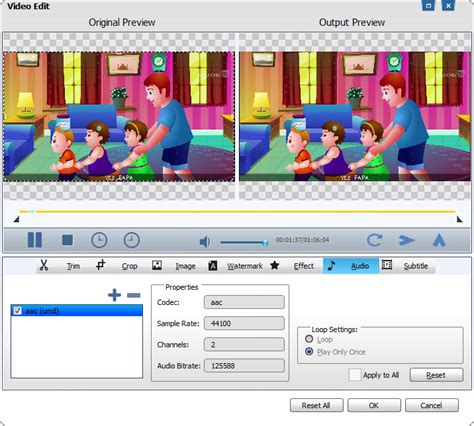Open the Effect tab
Viewport: 474px width, 426px height.
pyautogui.click(x=304, y=266)
